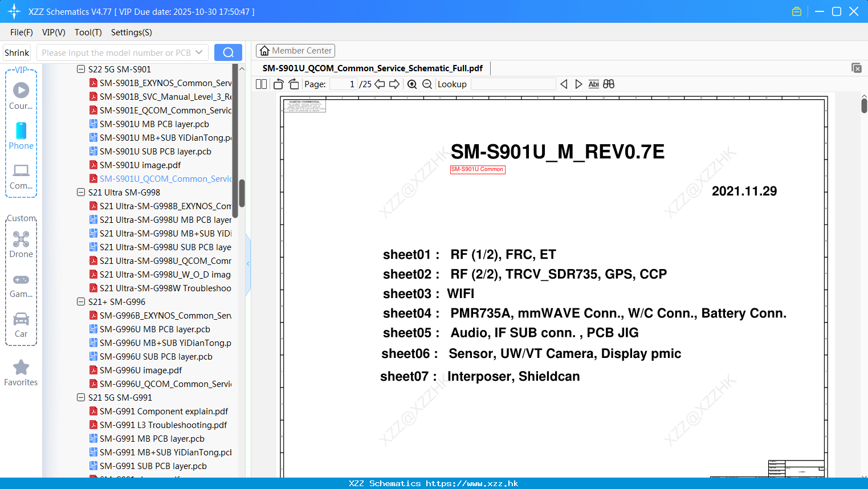Collapse the S21 5G SM-G991 group

[x=81, y=397]
